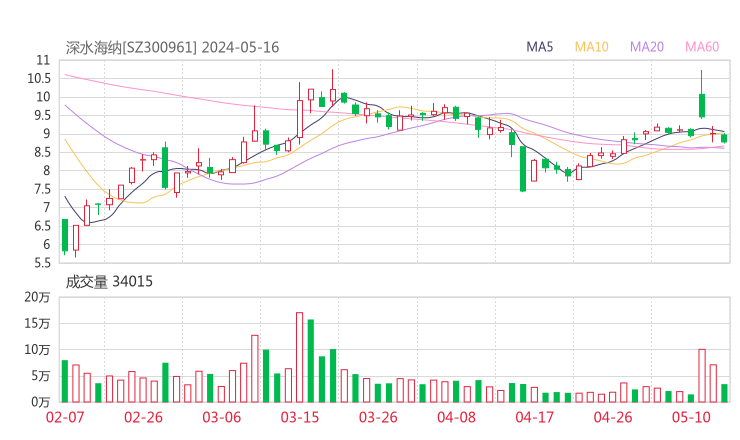
Task: Click the 15万 volume axis label
Action: click(x=37, y=323)
